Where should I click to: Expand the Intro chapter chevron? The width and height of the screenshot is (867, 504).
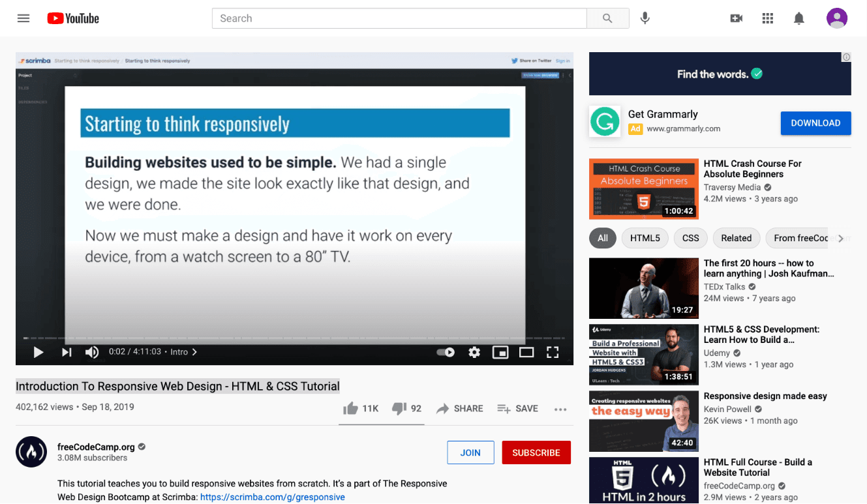(x=194, y=351)
